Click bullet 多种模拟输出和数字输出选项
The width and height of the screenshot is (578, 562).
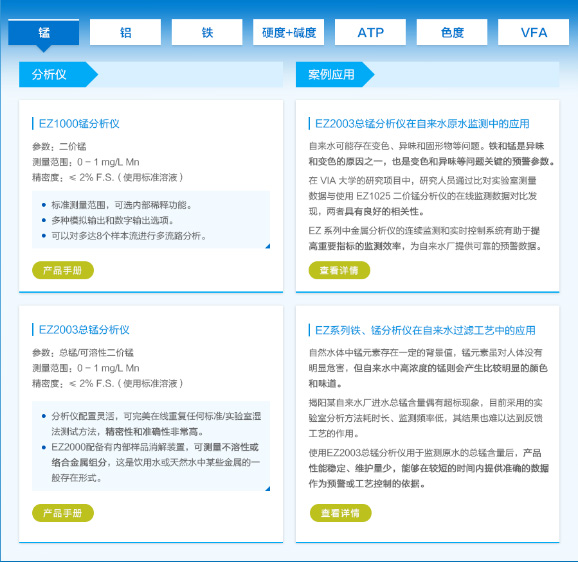112,220
